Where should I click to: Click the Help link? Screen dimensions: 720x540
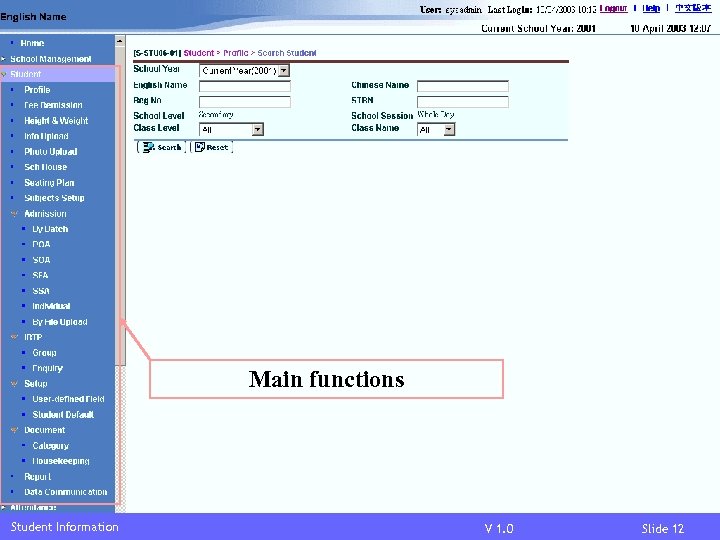pyautogui.click(x=651, y=9)
